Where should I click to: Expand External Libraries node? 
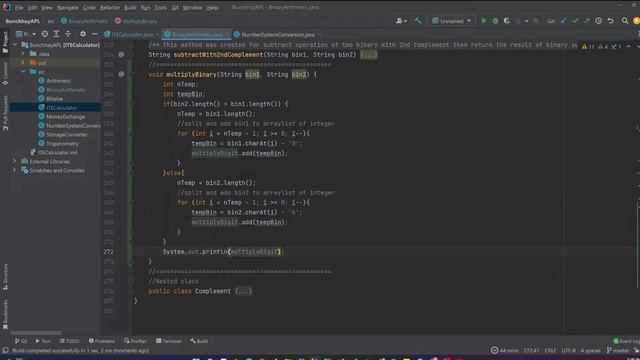point(15,162)
